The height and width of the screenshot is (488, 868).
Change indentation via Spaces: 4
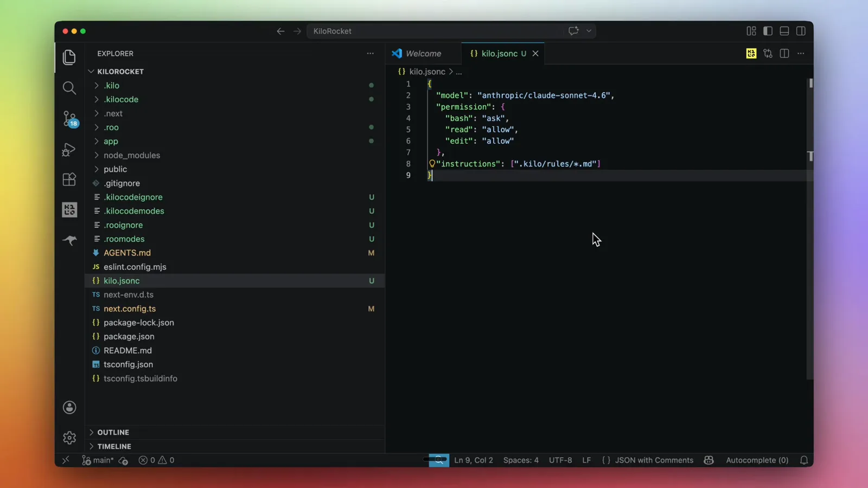tap(521, 460)
